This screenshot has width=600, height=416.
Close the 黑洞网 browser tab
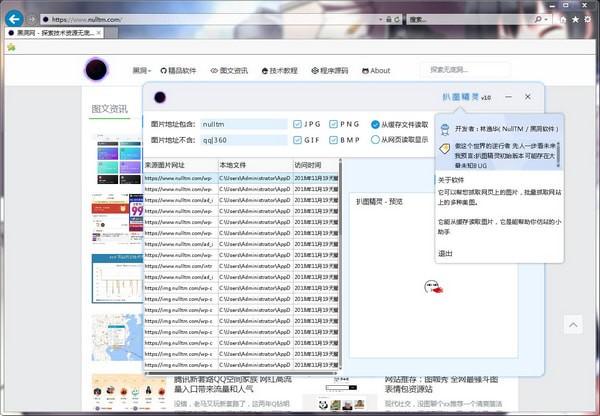click(99, 33)
